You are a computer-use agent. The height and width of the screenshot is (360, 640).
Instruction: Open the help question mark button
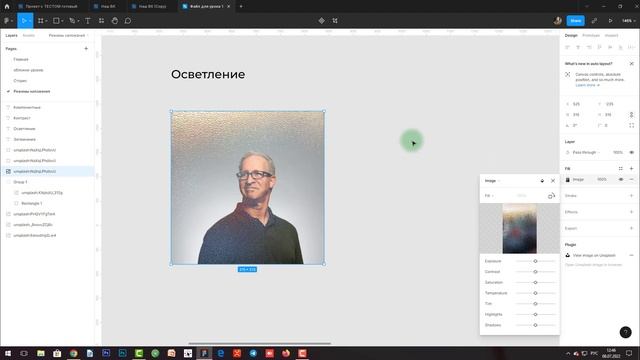click(x=625, y=332)
